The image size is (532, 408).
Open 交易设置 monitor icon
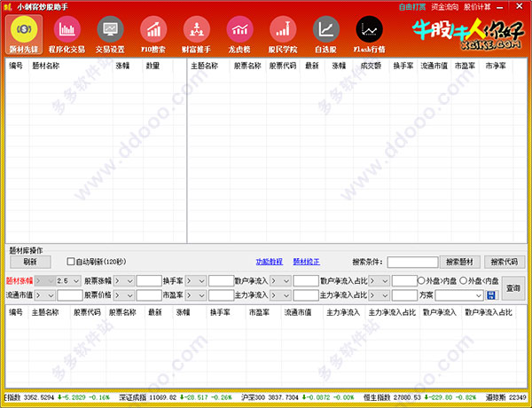pos(110,35)
